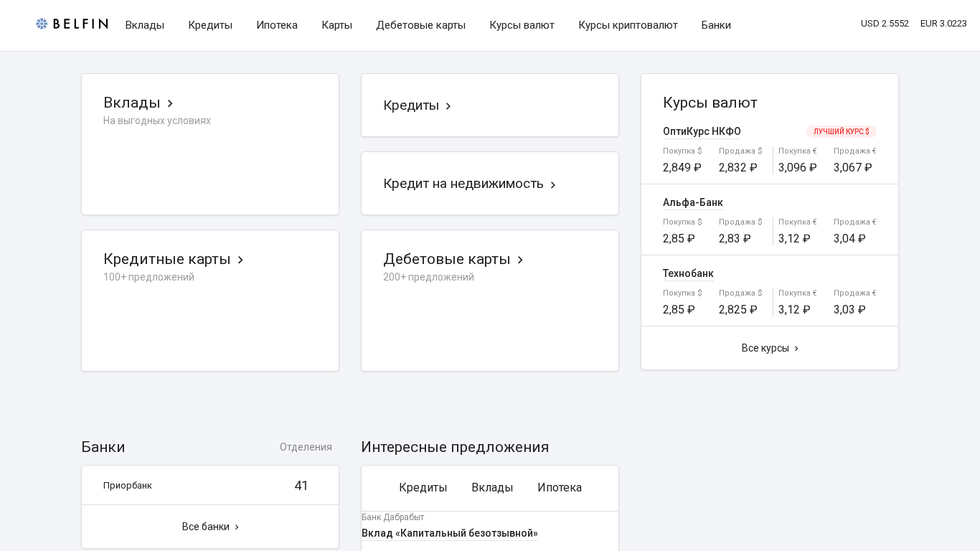
Task: Switch to the Кредиты tab in Интересные предложения
Action: point(423,488)
